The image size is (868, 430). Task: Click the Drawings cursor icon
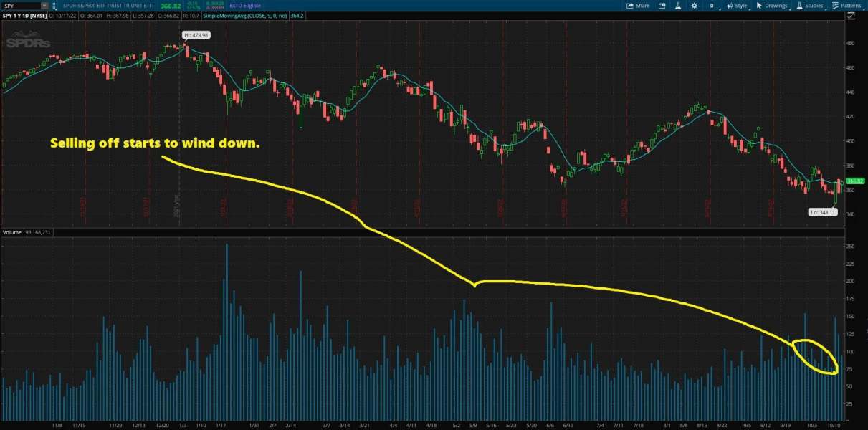click(x=759, y=6)
